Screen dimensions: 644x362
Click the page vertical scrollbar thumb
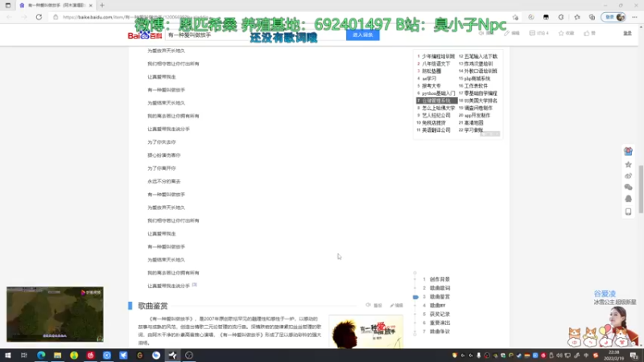pos(641,189)
